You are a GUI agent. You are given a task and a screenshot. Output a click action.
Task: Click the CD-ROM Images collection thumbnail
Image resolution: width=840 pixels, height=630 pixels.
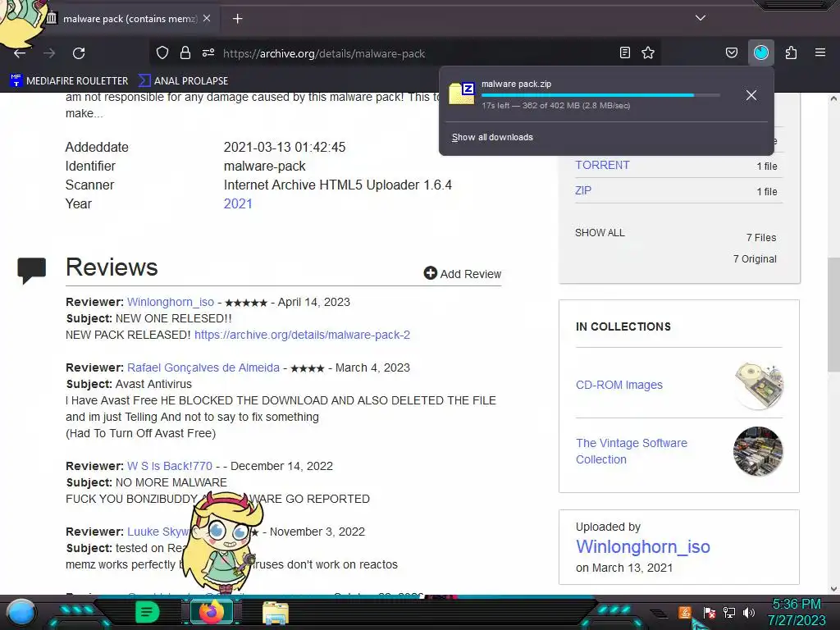coord(758,386)
